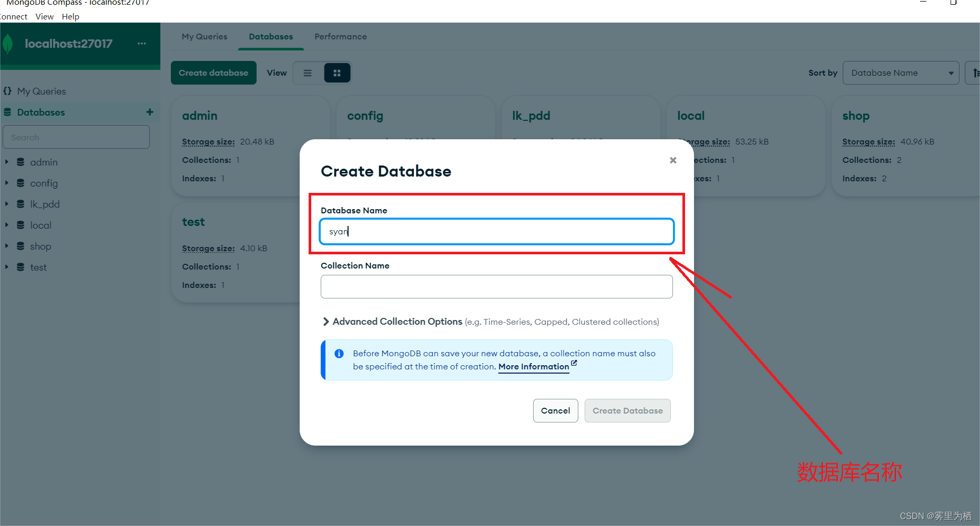Open the More Information link
Screen dimensions: 980x526
534,367
